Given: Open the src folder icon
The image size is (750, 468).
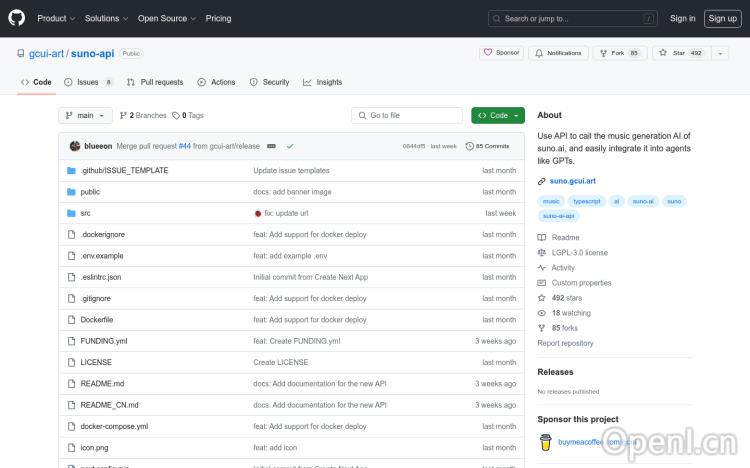Looking at the screenshot, I should (71, 213).
